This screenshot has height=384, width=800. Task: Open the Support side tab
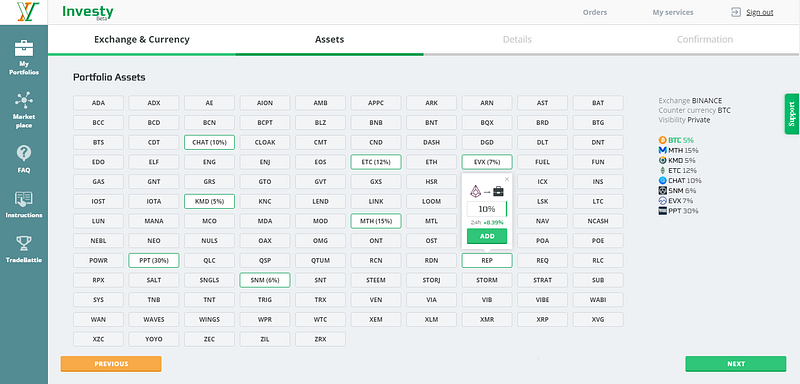(x=792, y=114)
